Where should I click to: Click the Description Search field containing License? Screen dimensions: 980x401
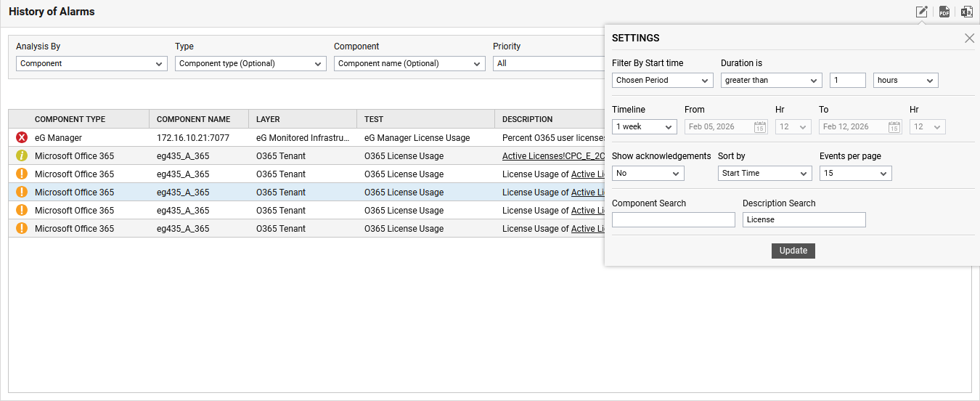pos(804,219)
